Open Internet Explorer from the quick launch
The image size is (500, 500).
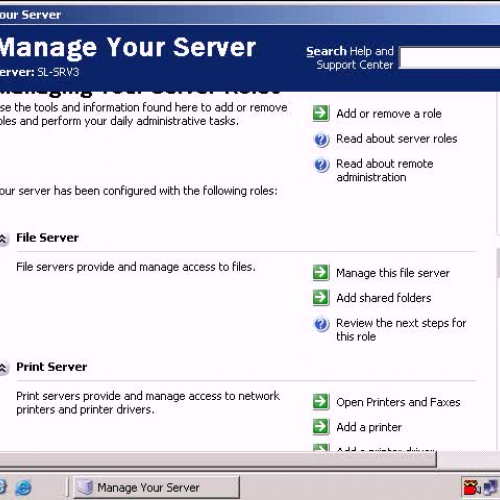tap(23, 488)
